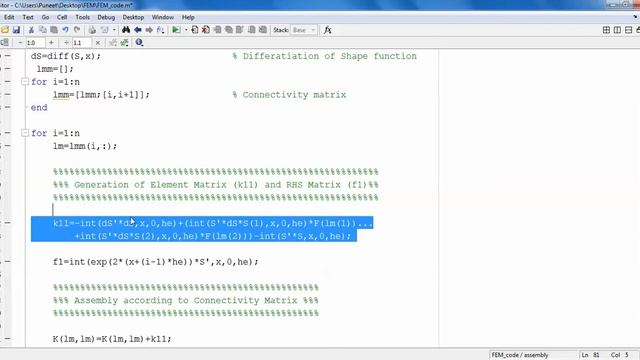The image size is (640, 360).
Task: Open the show functions list icon
Action: 160,30
